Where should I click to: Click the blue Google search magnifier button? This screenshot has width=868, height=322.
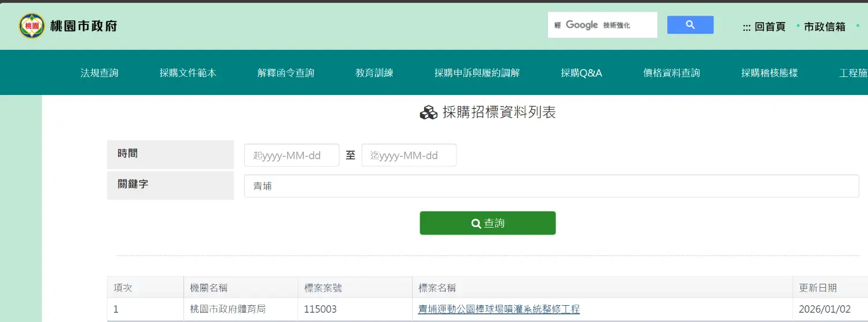click(x=690, y=25)
